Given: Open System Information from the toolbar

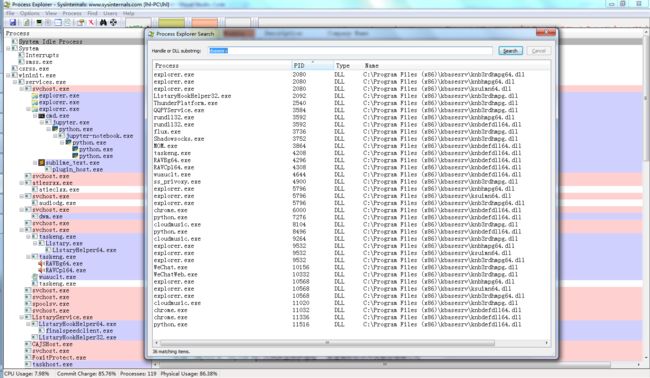Looking at the screenshot, I should click(x=39, y=22).
